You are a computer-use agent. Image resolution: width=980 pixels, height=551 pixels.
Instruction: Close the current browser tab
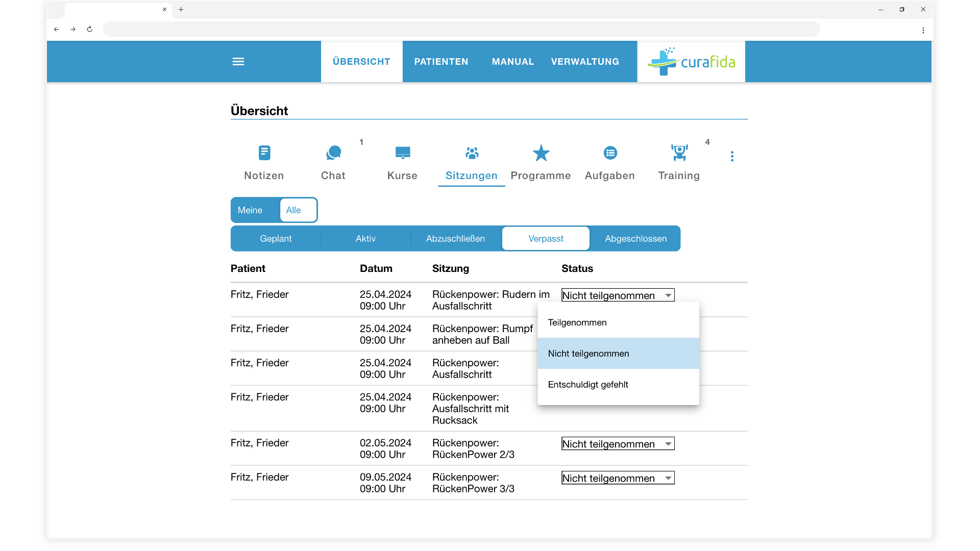tap(164, 9)
